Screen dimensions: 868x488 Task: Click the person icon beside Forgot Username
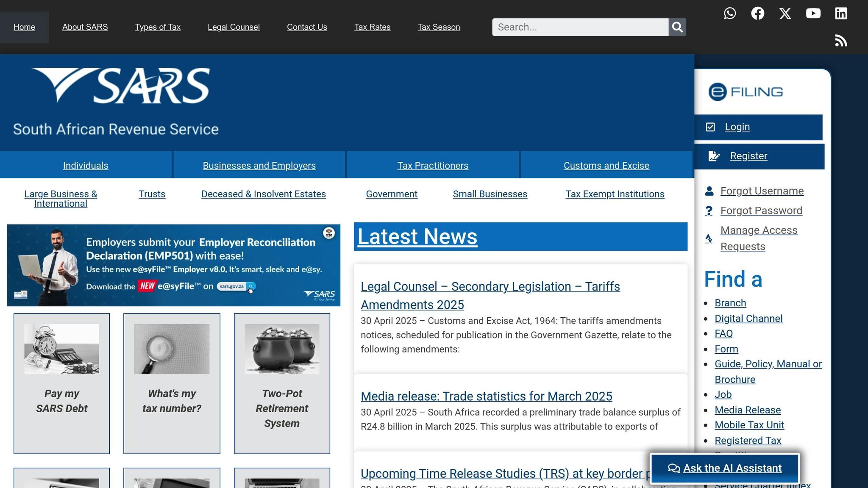click(x=709, y=191)
